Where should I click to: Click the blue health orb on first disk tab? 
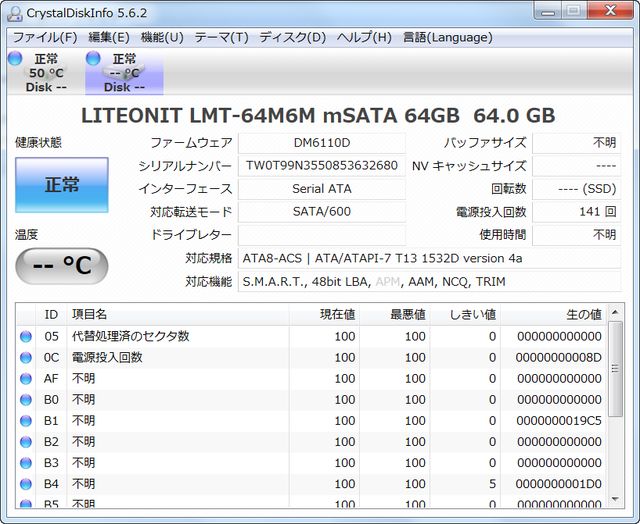pos(15,58)
